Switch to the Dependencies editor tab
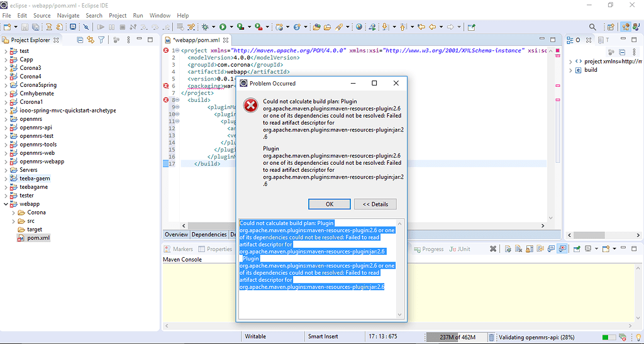644x344 pixels. click(x=209, y=235)
